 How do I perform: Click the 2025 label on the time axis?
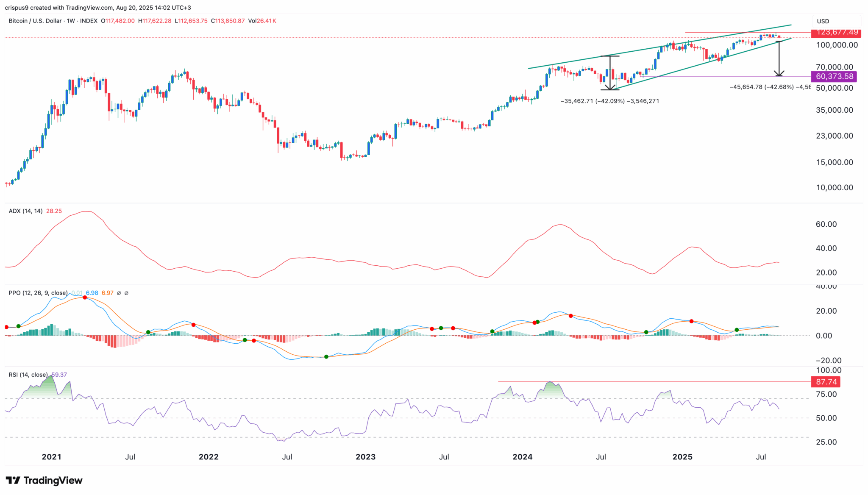click(683, 457)
